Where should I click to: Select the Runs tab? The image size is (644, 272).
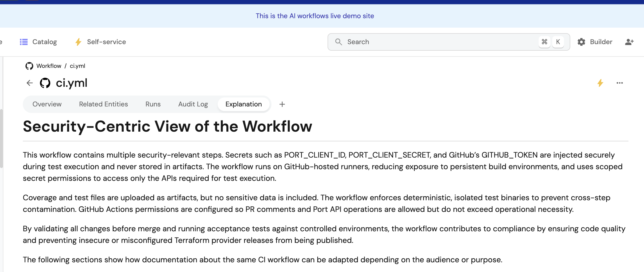pyautogui.click(x=153, y=104)
